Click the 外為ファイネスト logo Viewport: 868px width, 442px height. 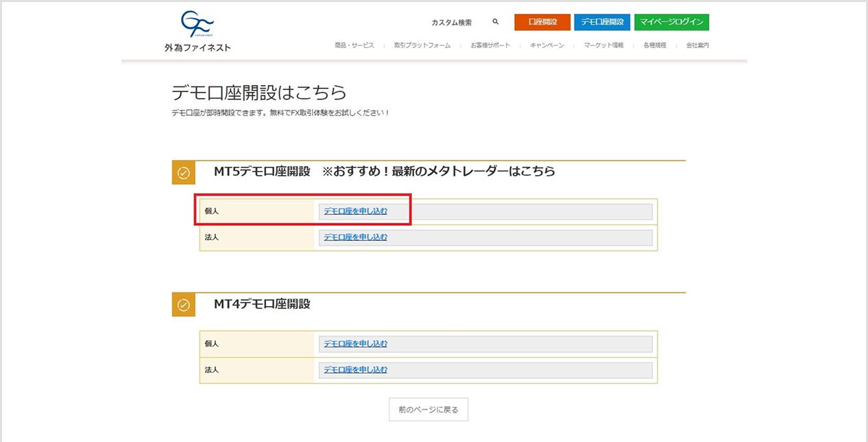tap(197, 32)
